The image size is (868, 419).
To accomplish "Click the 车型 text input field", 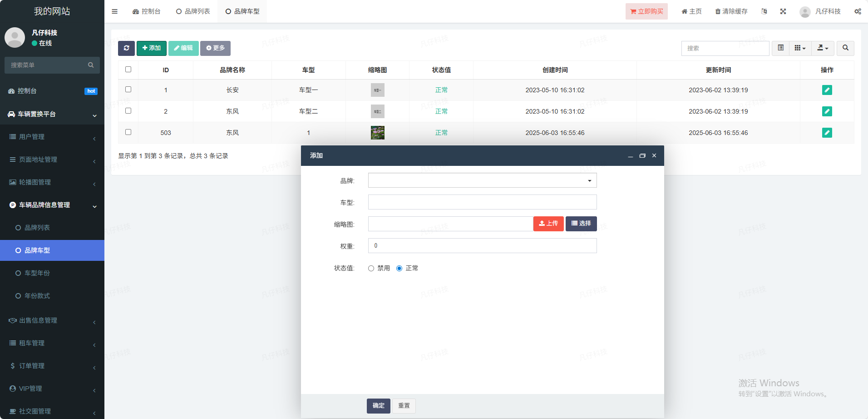I will 482,202.
